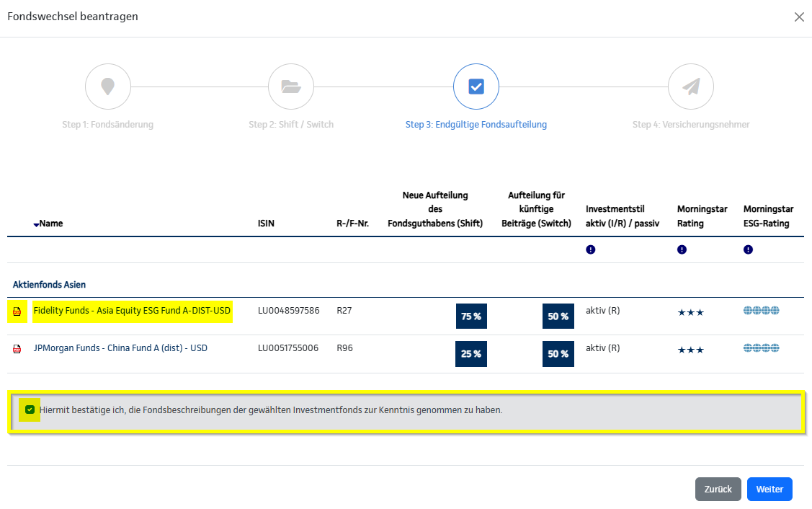The height and width of the screenshot is (509, 812).
Task: Open JPMorgan Funds China Fund A link
Action: coord(120,348)
